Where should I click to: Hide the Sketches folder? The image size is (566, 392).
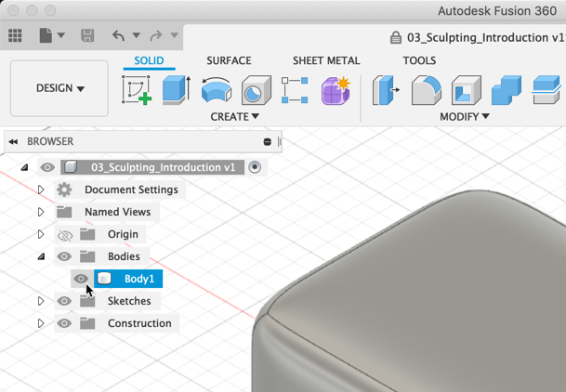click(x=64, y=301)
